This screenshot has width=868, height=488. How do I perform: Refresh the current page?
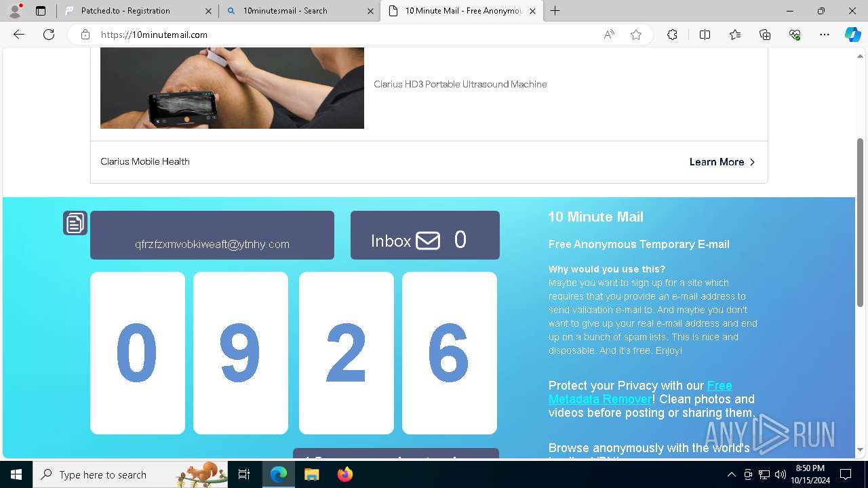click(49, 35)
